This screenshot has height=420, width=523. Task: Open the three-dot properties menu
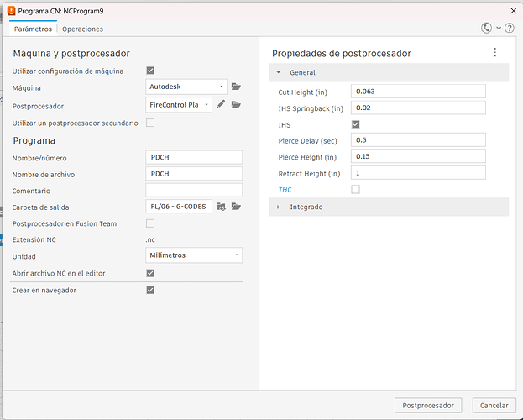click(495, 52)
